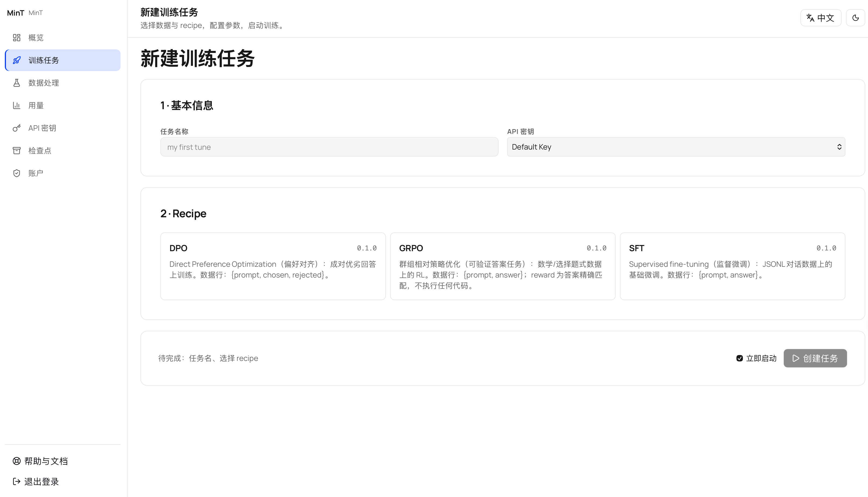Click the MinT logo text
Viewport: 868px width, 497px height.
pyautogui.click(x=15, y=13)
